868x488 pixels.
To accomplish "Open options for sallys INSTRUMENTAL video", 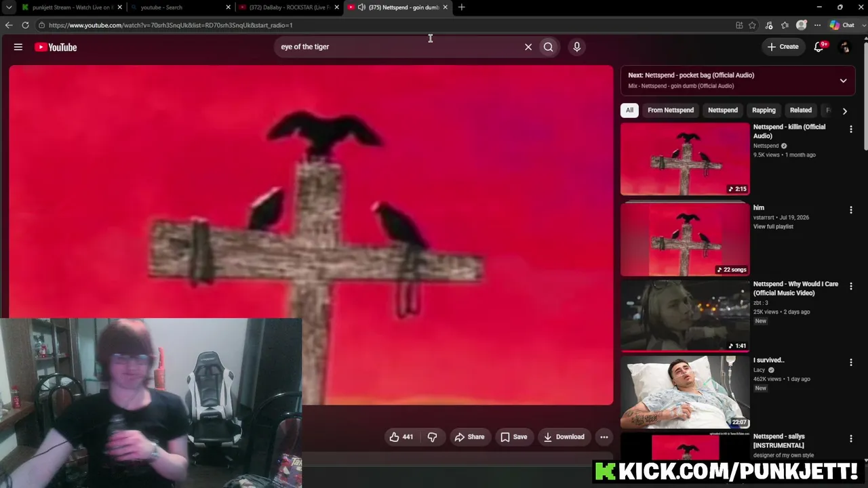I will pyautogui.click(x=851, y=439).
